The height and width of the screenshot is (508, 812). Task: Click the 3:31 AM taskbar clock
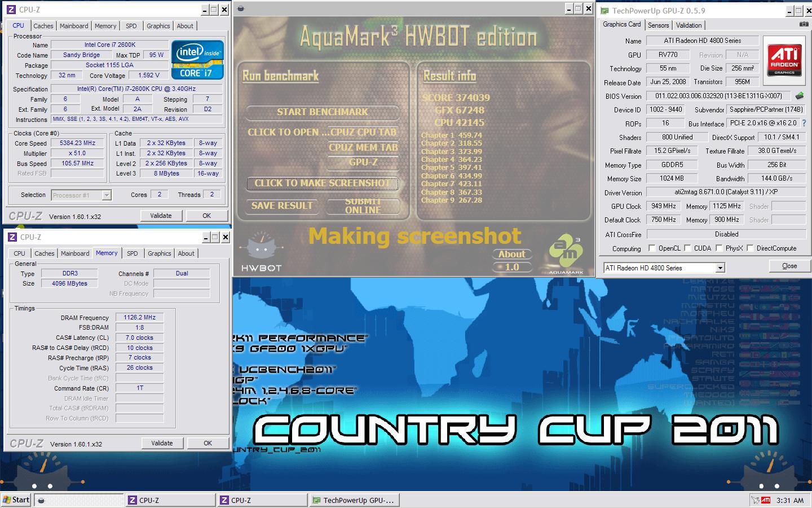[790, 500]
